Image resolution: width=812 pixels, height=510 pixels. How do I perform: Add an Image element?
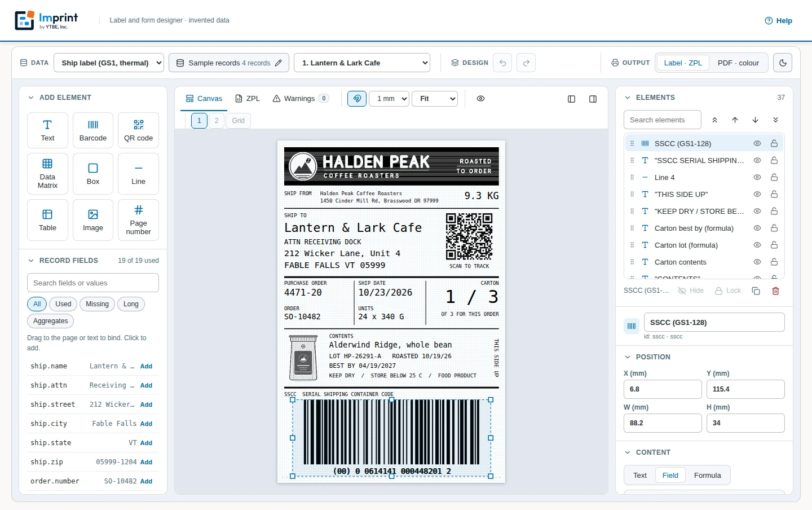(93, 220)
